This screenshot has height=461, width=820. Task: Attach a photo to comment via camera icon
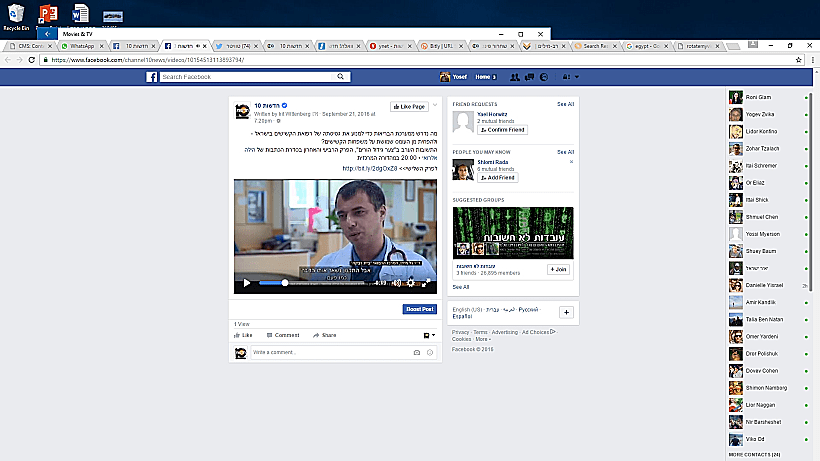417,353
